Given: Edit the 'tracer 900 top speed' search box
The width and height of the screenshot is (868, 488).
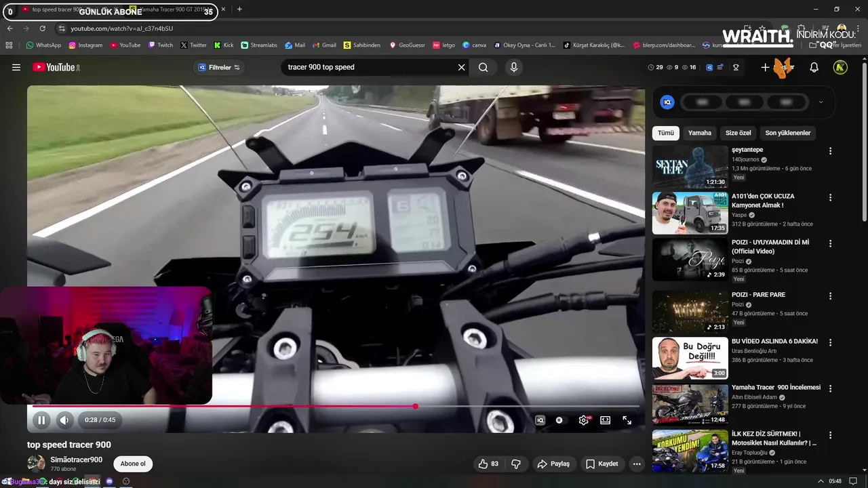Looking at the screenshot, I should [370, 67].
